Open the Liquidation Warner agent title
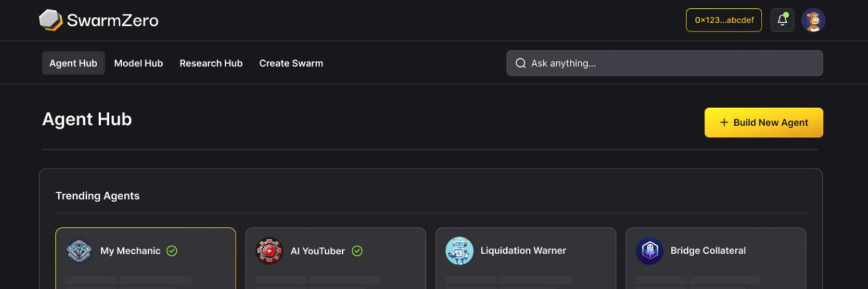The width and height of the screenshot is (868, 289). (523, 250)
